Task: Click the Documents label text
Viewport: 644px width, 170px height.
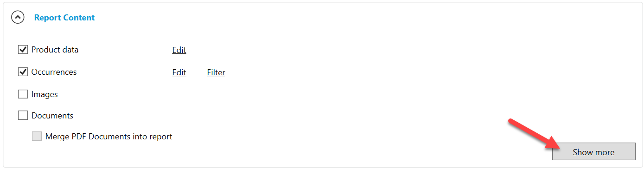Action: click(x=52, y=116)
